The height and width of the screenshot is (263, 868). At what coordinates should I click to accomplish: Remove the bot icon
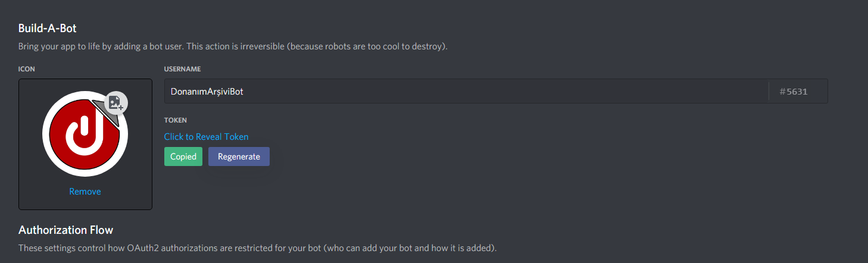[x=85, y=192]
